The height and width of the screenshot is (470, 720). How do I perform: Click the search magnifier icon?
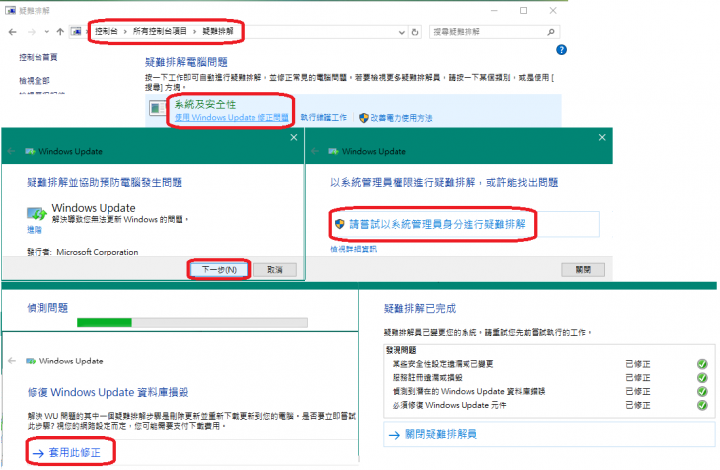551,32
